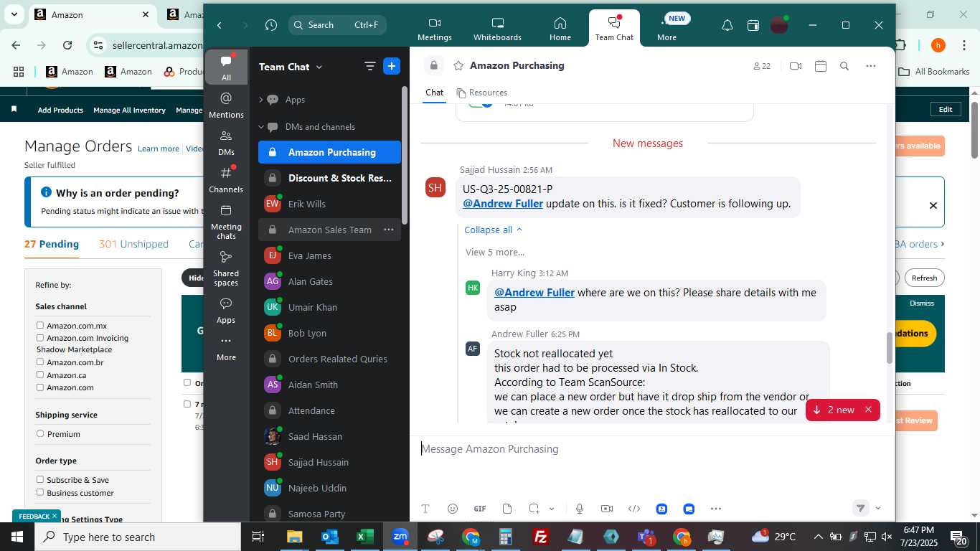Open the Zoom history clock icon
This screenshot has width=980, height=551.
coord(270,25)
